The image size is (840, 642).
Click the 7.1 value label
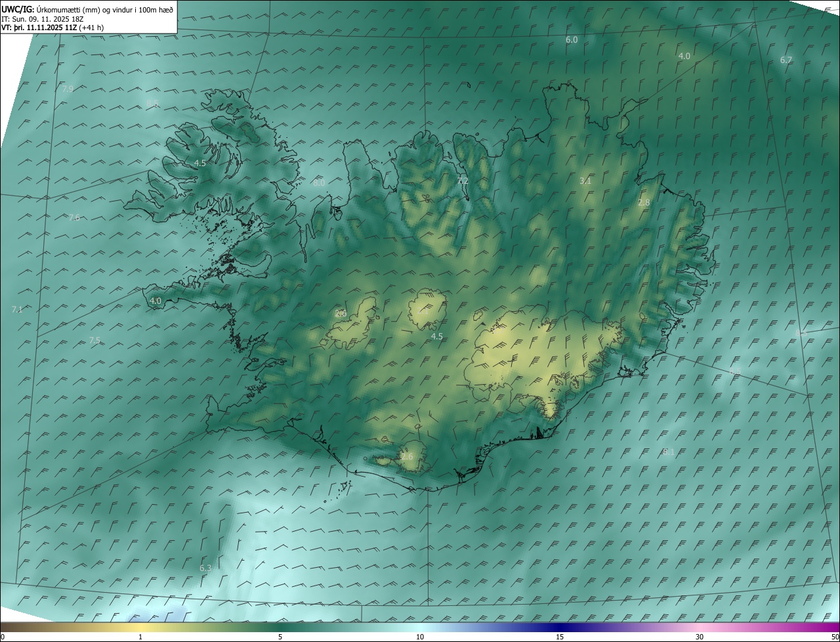pyautogui.click(x=17, y=309)
